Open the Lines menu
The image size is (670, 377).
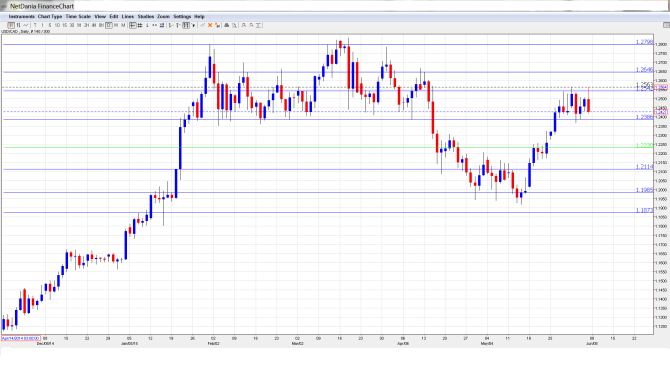click(128, 17)
